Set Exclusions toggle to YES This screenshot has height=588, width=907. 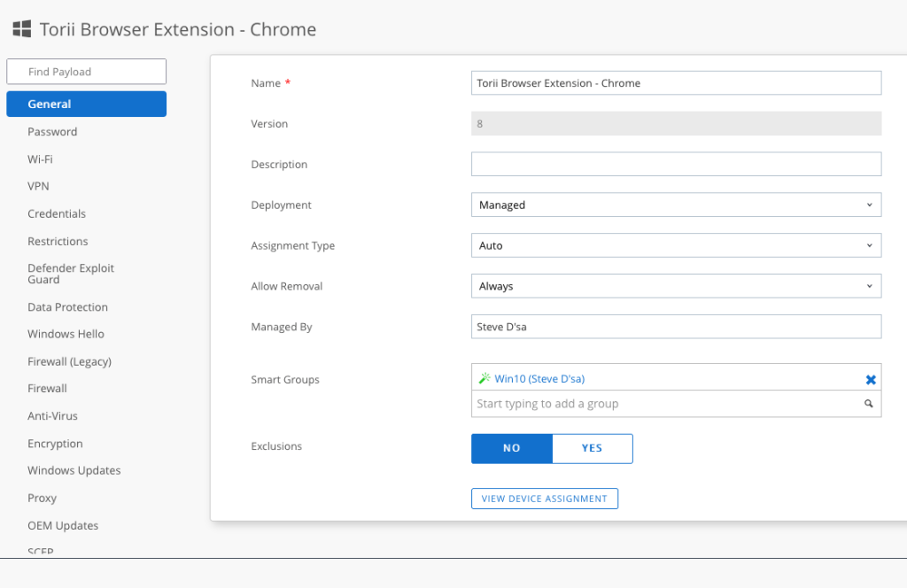click(x=592, y=448)
